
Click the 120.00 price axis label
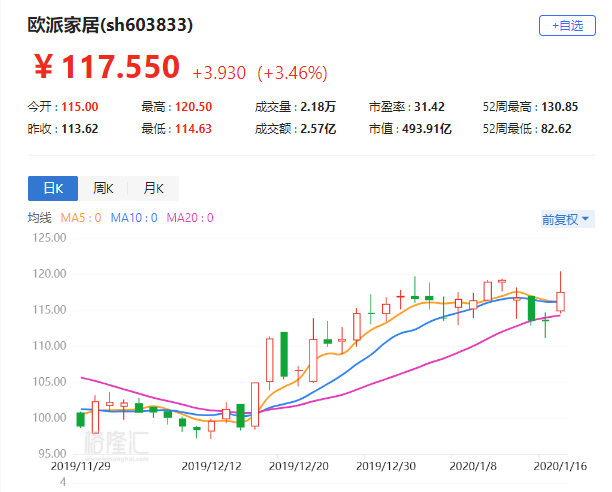coord(49,274)
